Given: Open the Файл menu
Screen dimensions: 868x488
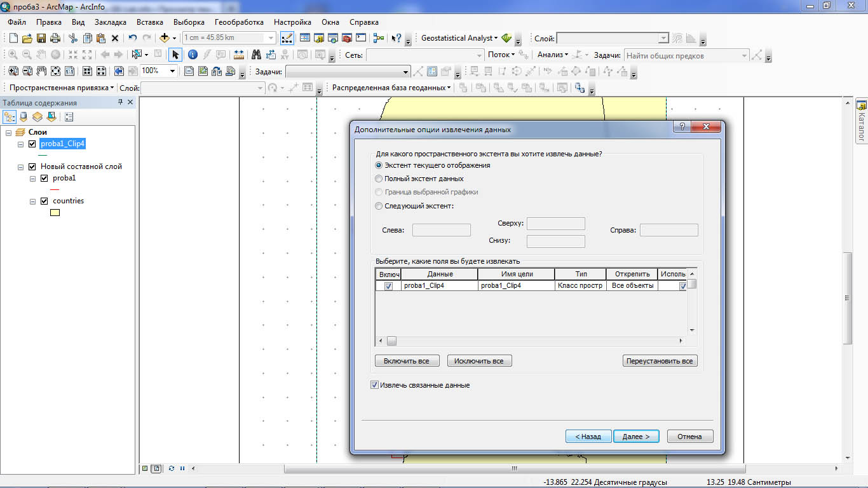Looking at the screenshot, I should click(x=17, y=22).
